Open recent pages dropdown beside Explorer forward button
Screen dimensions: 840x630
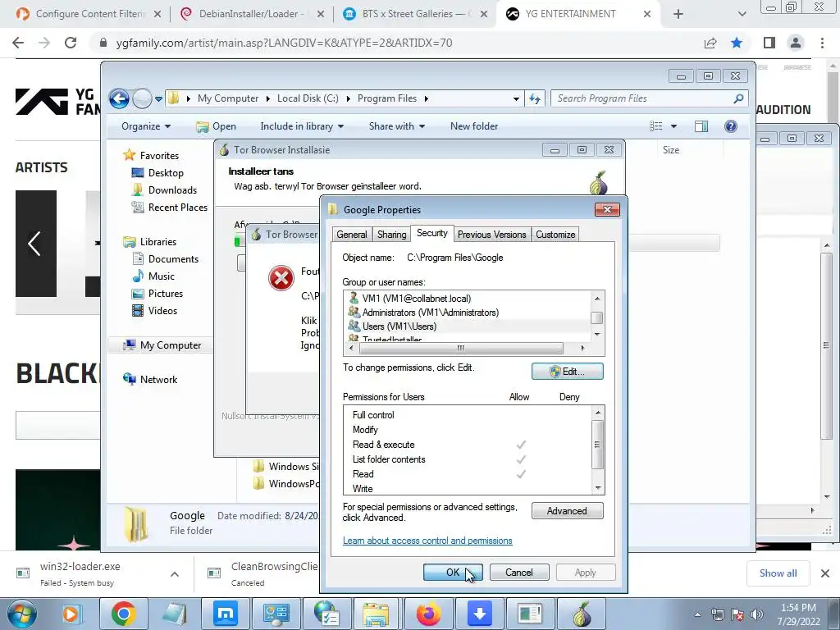click(158, 98)
